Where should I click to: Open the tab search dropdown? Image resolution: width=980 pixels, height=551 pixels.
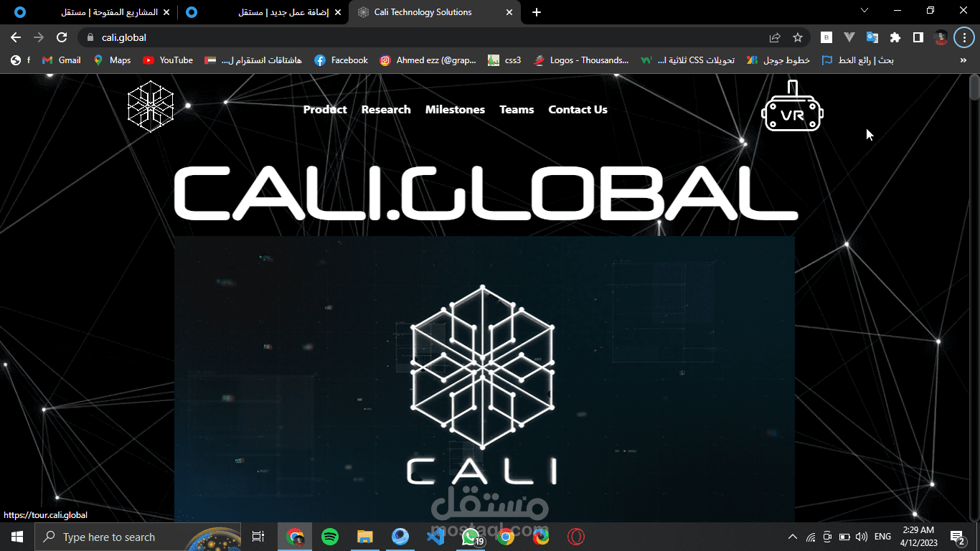864,11
